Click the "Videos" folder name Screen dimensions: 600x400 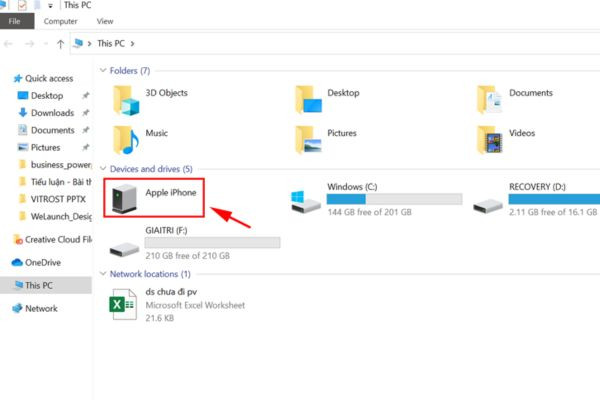click(522, 133)
